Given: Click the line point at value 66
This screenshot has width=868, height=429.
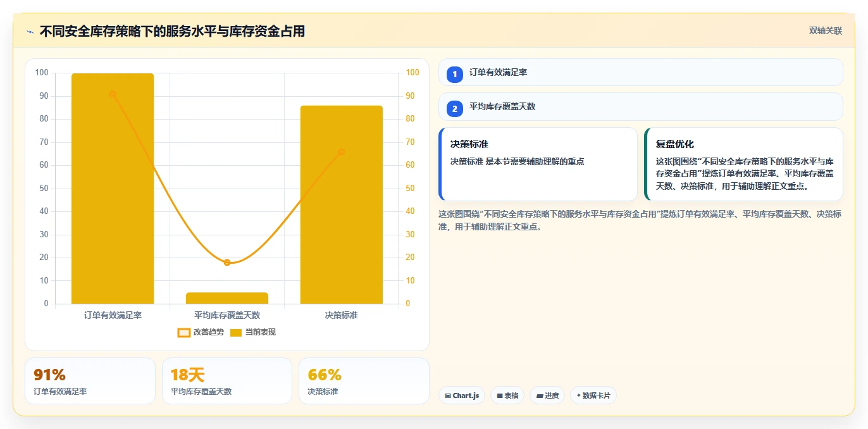Looking at the screenshot, I should [x=342, y=151].
